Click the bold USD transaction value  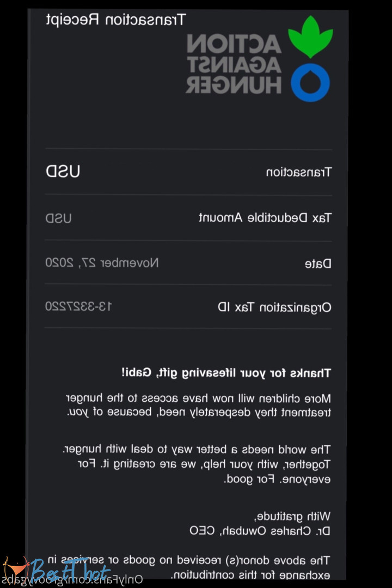63,172
